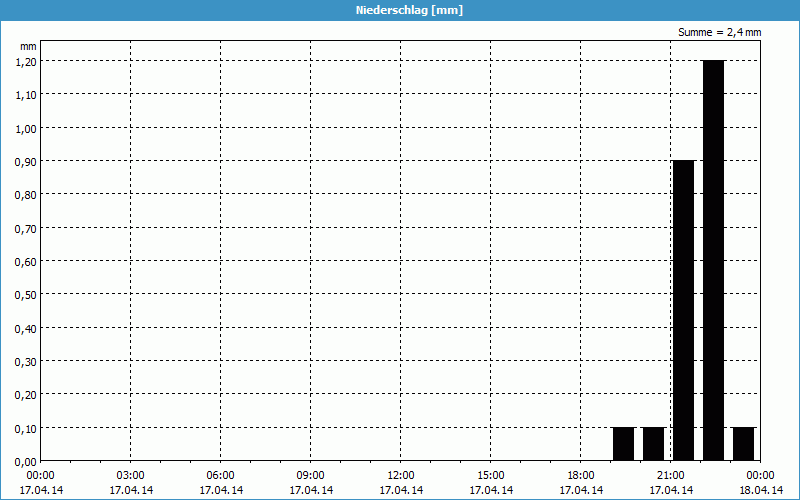This screenshot has height=500, width=800.
Task: Click the first small bar after 18:00
Action: (x=623, y=443)
